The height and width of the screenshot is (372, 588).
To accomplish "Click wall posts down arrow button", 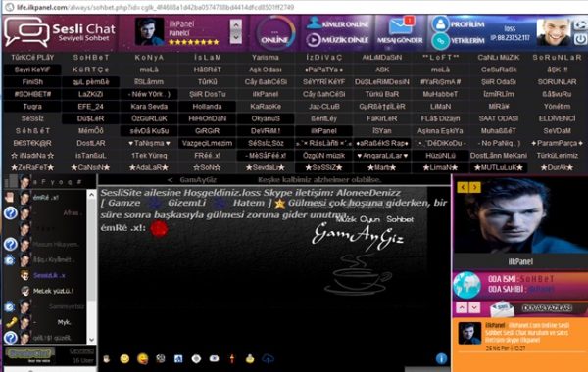I will tap(474, 308).
